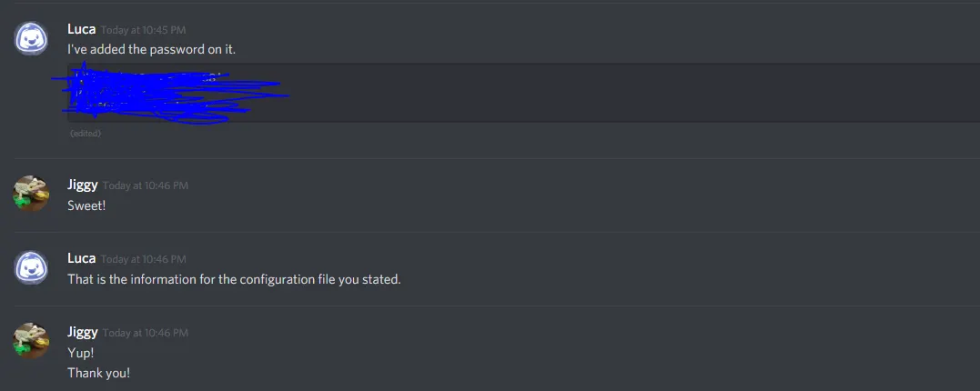Click the Luca username above the configuration file message
This screenshot has height=391, width=980.
pos(81,258)
